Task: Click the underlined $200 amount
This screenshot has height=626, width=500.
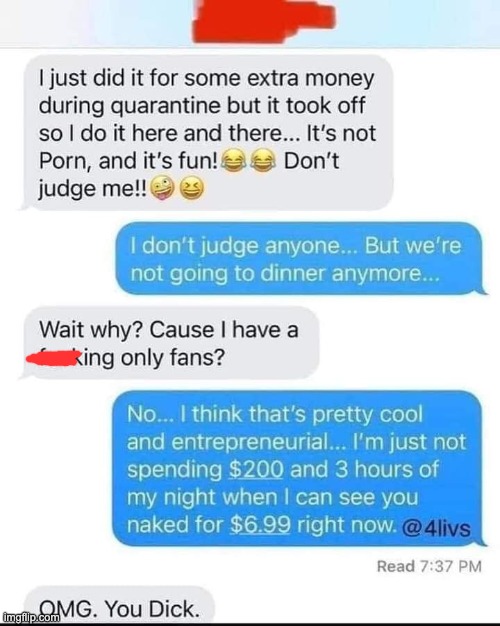Action: point(256,470)
